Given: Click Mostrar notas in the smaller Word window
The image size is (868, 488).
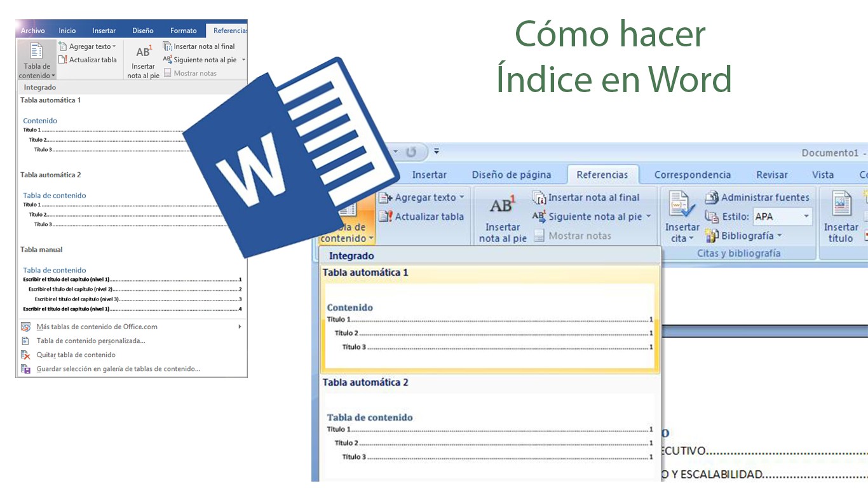Looking at the screenshot, I should pos(190,73).
